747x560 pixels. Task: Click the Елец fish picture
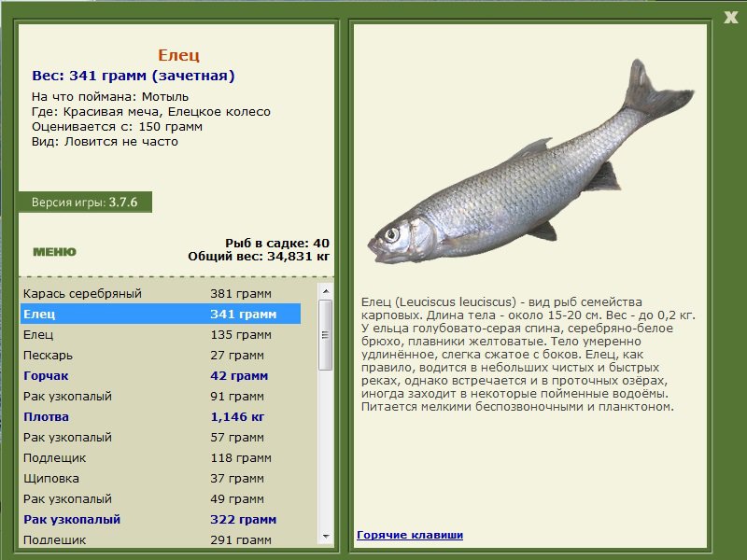tap(530, 161)
